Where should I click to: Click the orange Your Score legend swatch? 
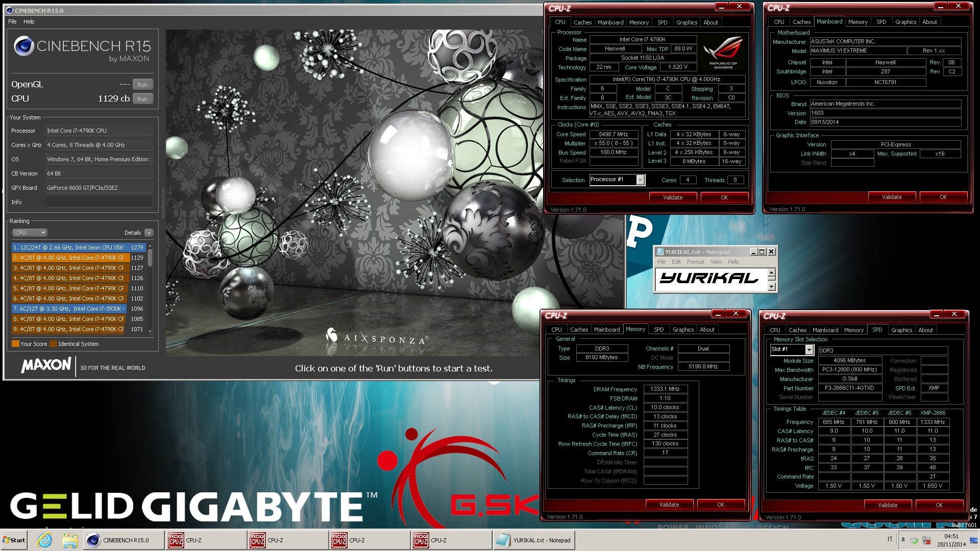click(15, 344)
